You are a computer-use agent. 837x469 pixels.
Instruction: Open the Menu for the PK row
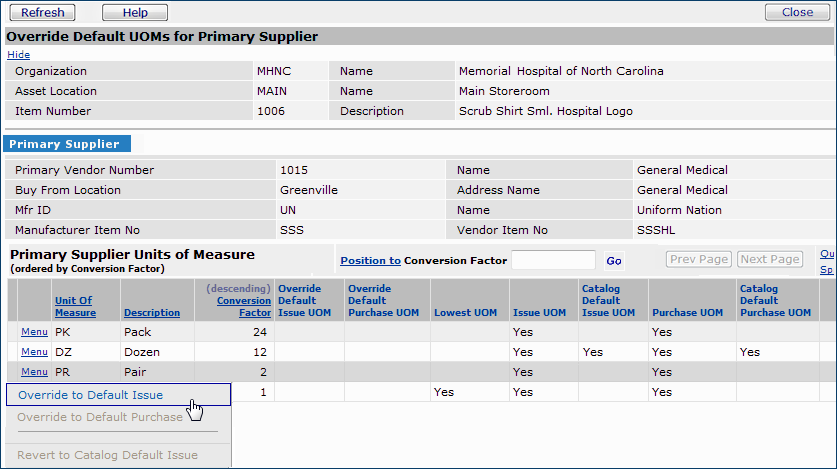pyautogui.click(x=34, y=332)
